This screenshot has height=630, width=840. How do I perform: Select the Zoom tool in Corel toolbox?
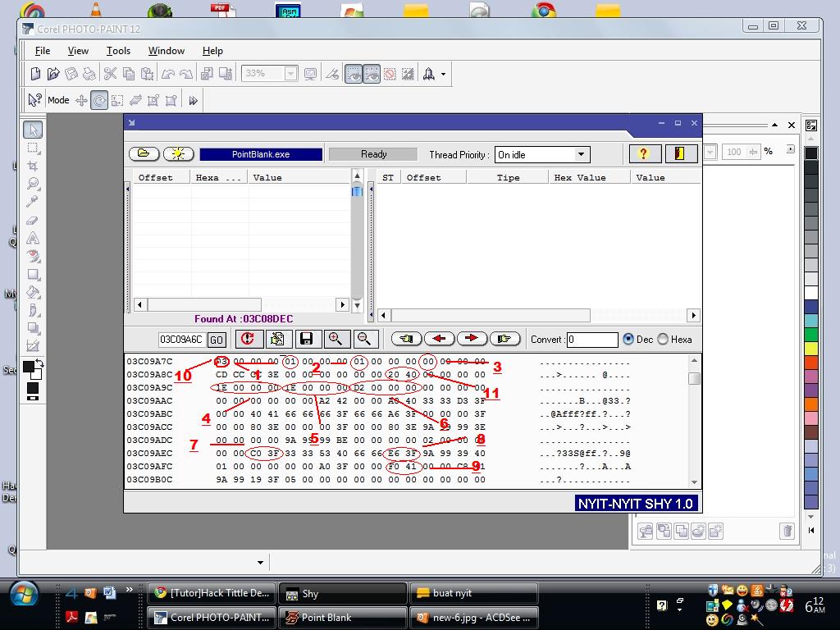33,184
